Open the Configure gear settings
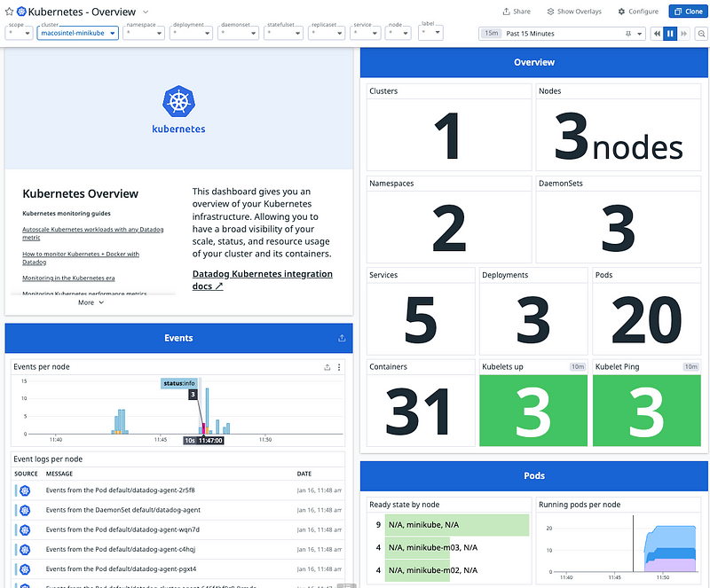The height and width of the screenshot is (588, 710). tap(638, 12)
